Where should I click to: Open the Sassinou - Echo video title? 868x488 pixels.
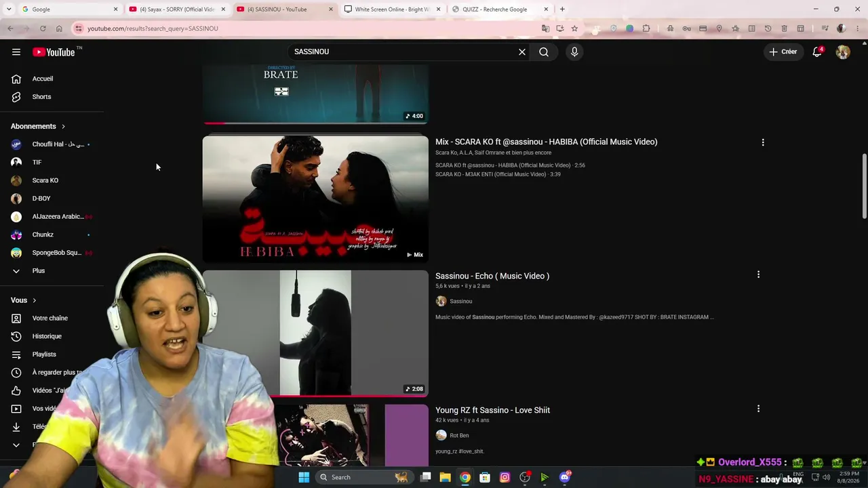coord(492,276)
